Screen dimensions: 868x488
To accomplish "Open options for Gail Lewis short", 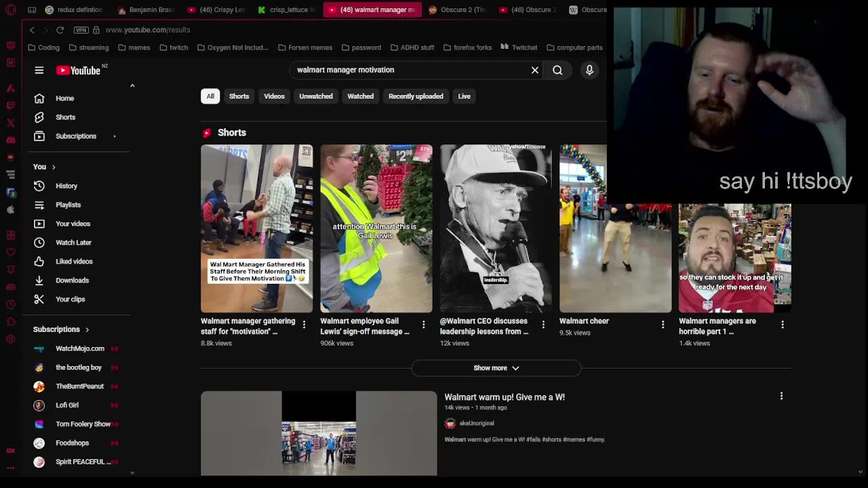I will 423,325.
